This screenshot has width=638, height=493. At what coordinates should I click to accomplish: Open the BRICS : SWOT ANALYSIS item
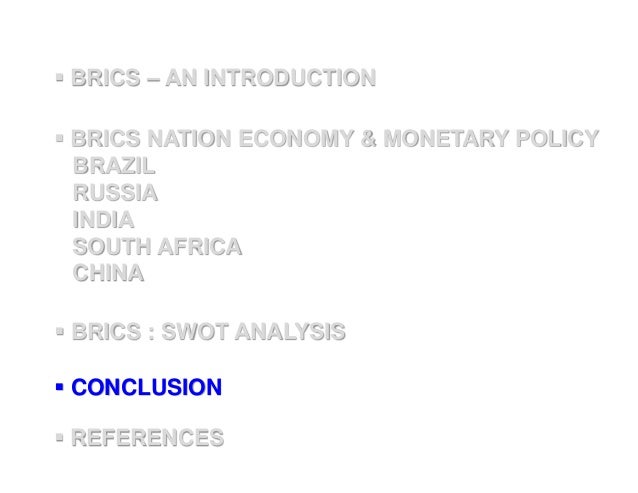208,331
